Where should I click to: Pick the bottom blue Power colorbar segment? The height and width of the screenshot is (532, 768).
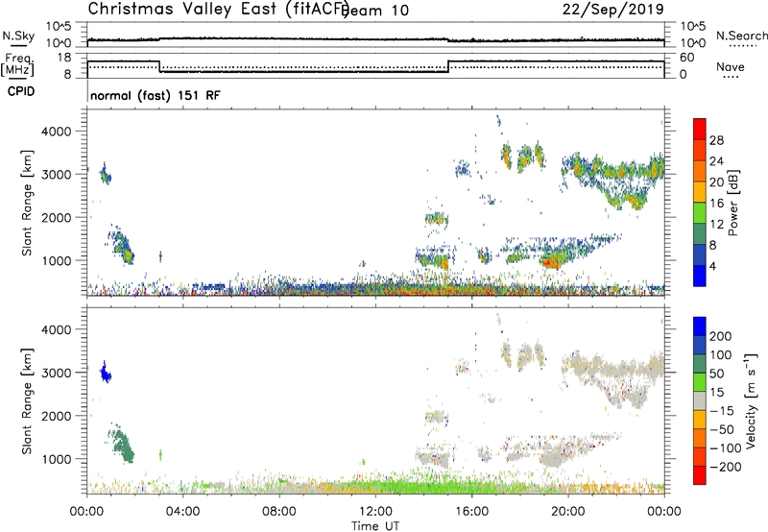[x=700, y=277]
